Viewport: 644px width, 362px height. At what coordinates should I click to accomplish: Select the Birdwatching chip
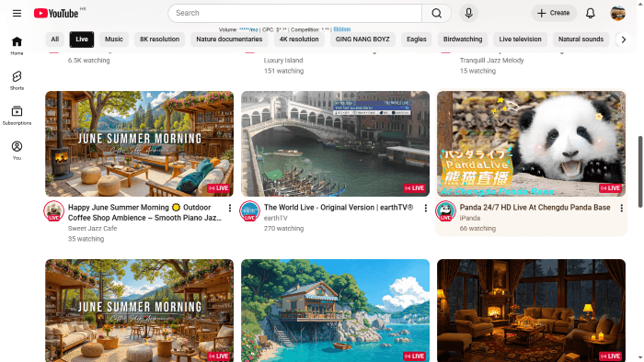463,40
